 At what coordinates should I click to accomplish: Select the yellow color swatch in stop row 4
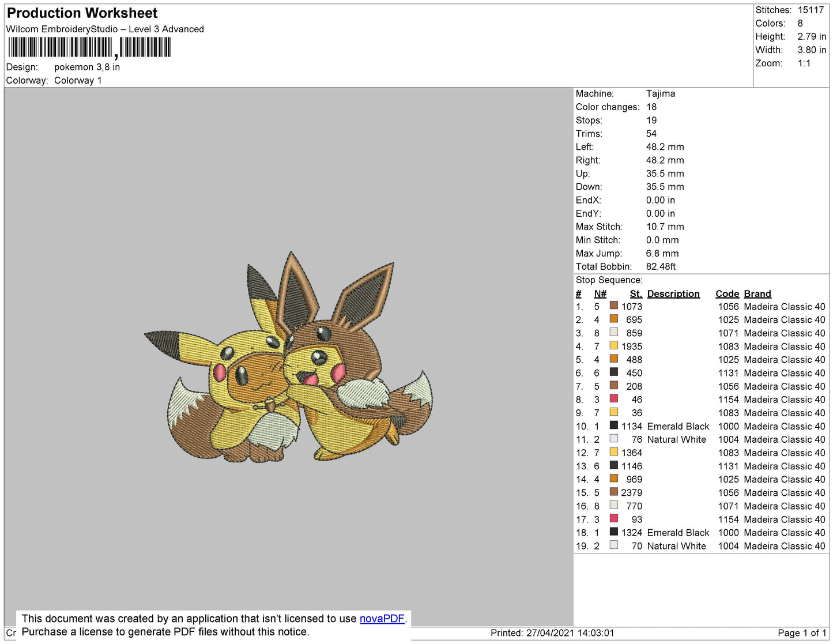(x=614, y=345)
